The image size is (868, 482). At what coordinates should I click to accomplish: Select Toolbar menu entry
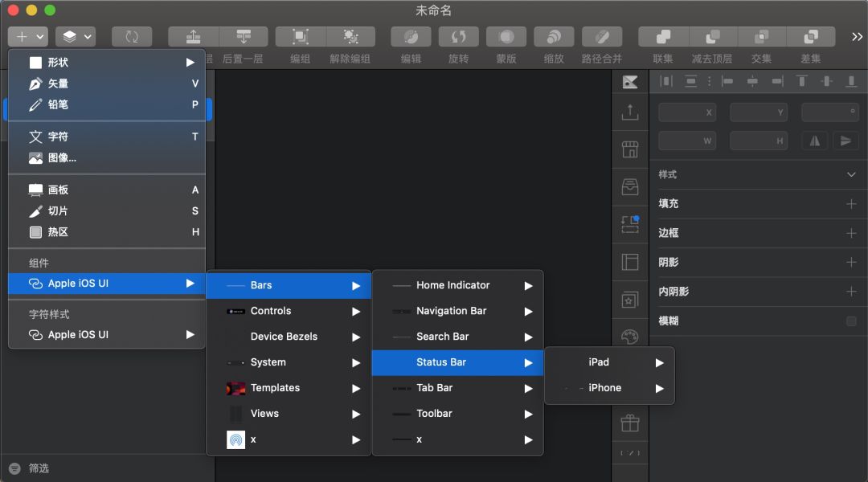(x=457, y=414)
